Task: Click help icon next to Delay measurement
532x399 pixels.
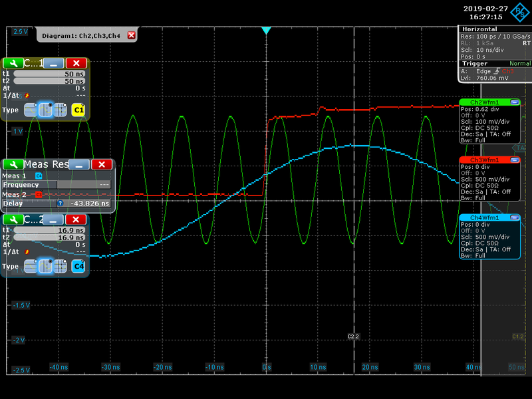Action: click(61, 203)
